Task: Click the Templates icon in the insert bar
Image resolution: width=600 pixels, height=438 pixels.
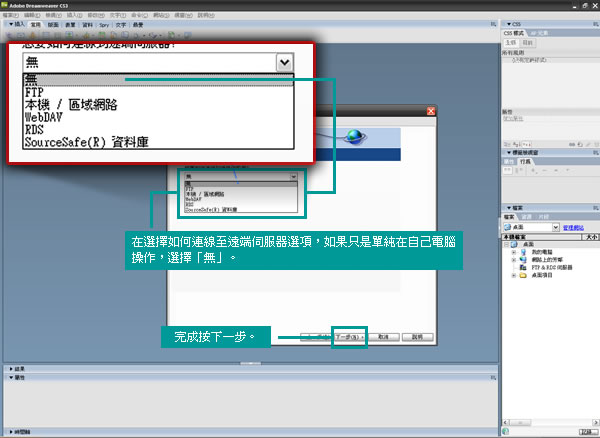Action: click(173, 36)
